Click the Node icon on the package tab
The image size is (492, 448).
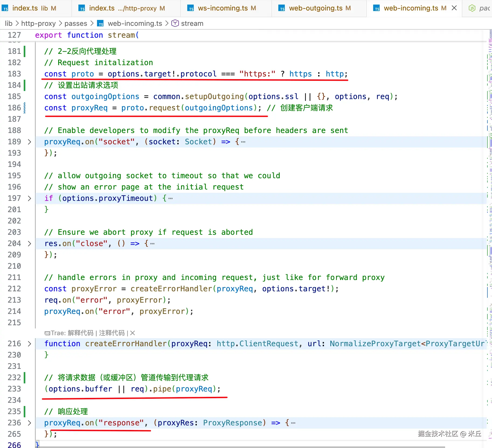(472, 8)
